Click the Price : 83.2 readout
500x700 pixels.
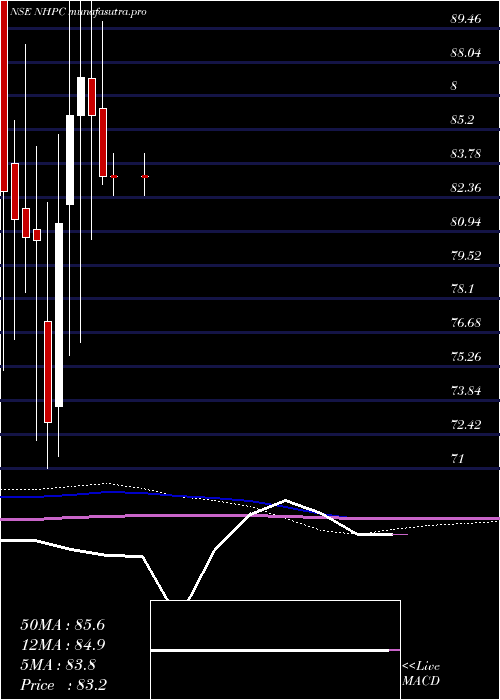63,685
